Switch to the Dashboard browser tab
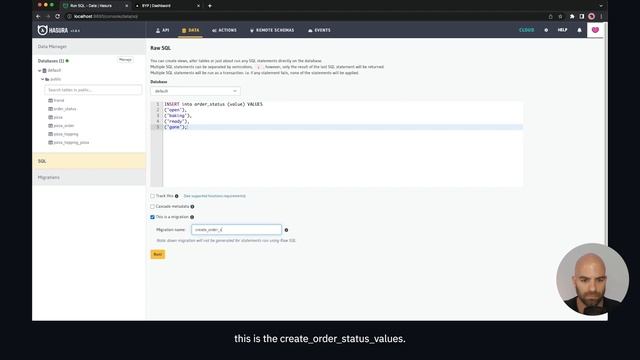Screen dimensions: 640x360 tap(167, 6)
